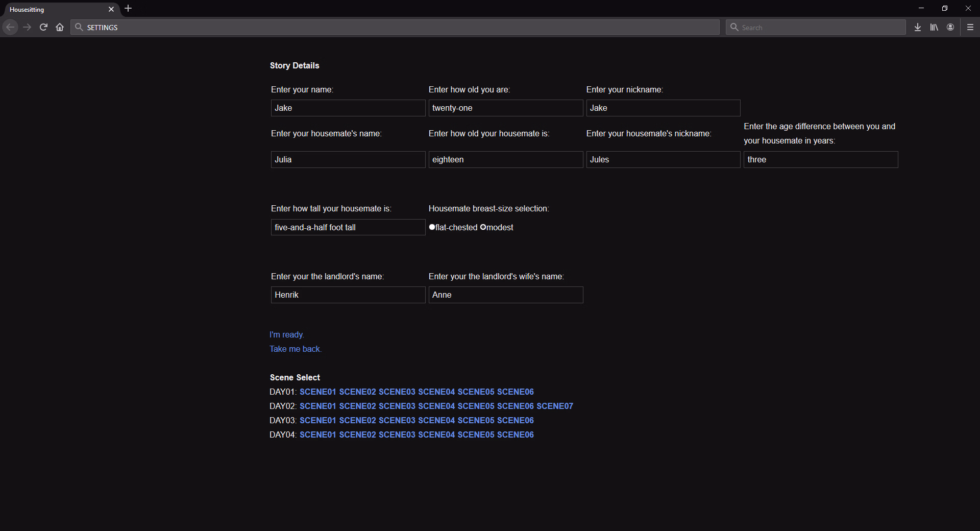Screen dimensions: 980x531
Task: Click the back navigation arrow
Action: click(10, 27)
